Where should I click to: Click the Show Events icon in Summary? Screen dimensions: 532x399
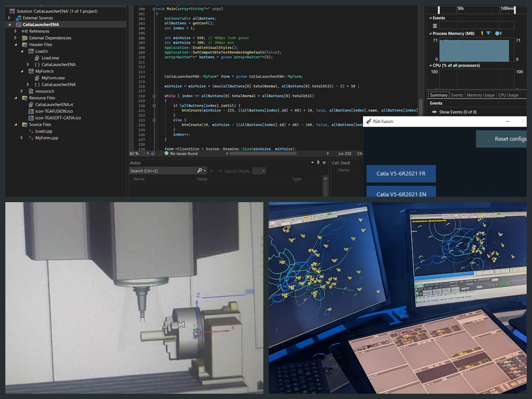[434, 112]
